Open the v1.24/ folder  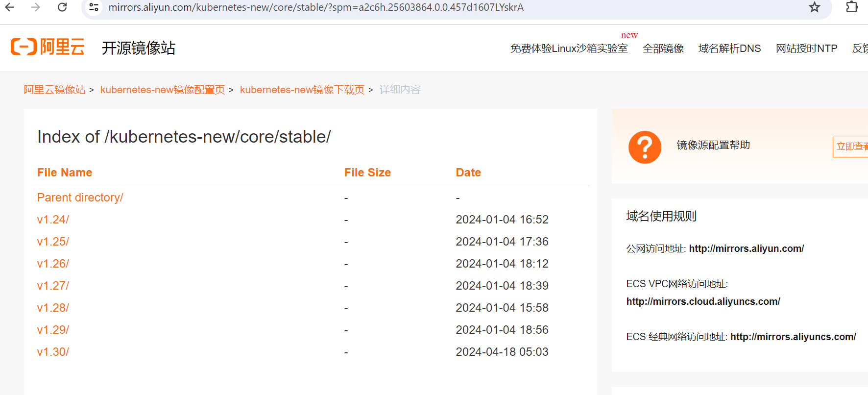(x=53, y=220)
